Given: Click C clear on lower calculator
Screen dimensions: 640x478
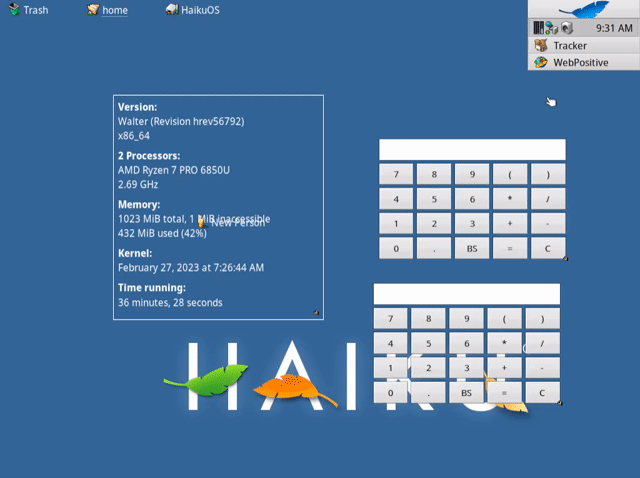Looking at the screenshot, I should tap(542, 393).
